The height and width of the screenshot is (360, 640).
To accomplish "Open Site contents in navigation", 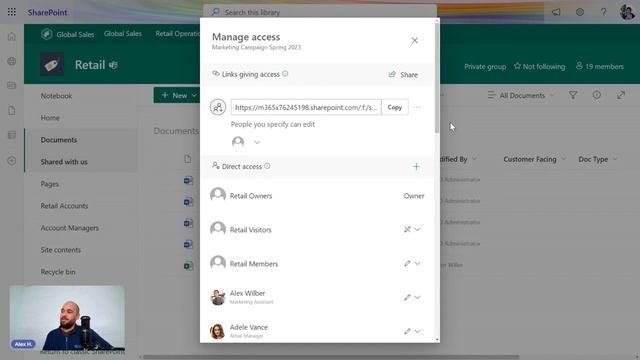I will pos(61,250).
